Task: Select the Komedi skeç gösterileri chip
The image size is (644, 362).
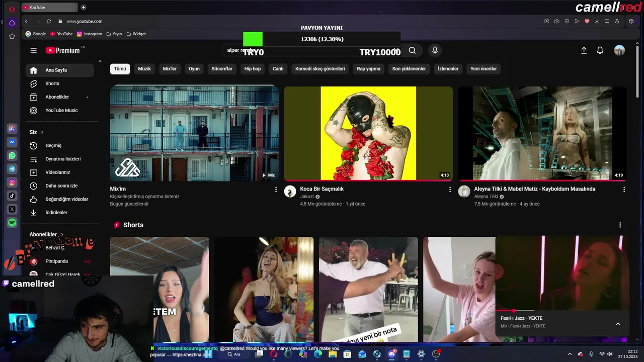Action: (x=320, y=69)
